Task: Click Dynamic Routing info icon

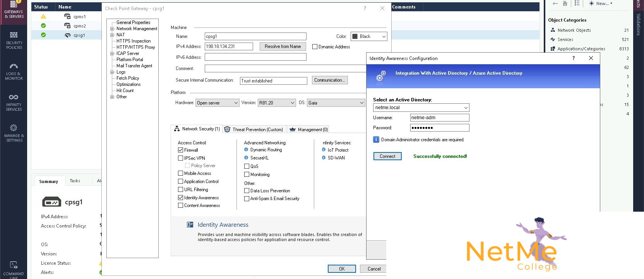Action: [x=246, y=150]
